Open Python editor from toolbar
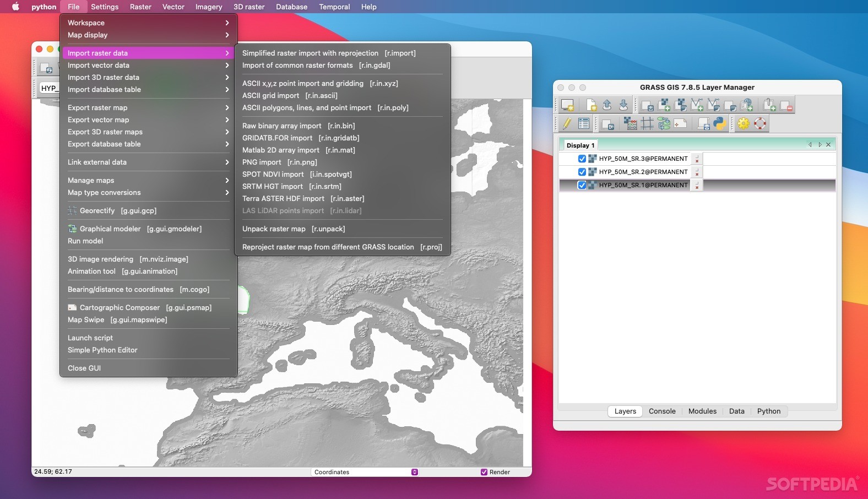The height and width of the screenshot is (499, 868). tap(719, 123)
